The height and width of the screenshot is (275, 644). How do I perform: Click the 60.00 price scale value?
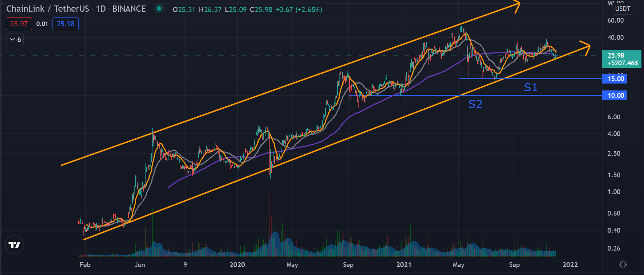(616, 20)
